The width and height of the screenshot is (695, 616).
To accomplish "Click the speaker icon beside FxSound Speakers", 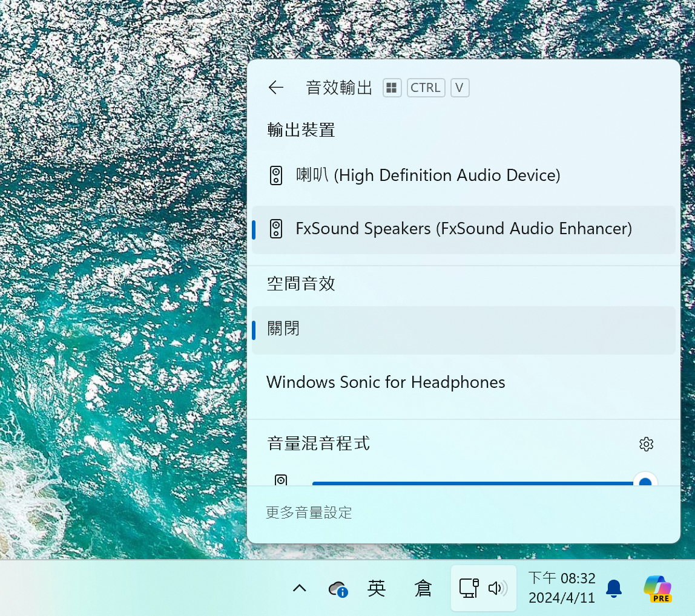I will point(276,229).
